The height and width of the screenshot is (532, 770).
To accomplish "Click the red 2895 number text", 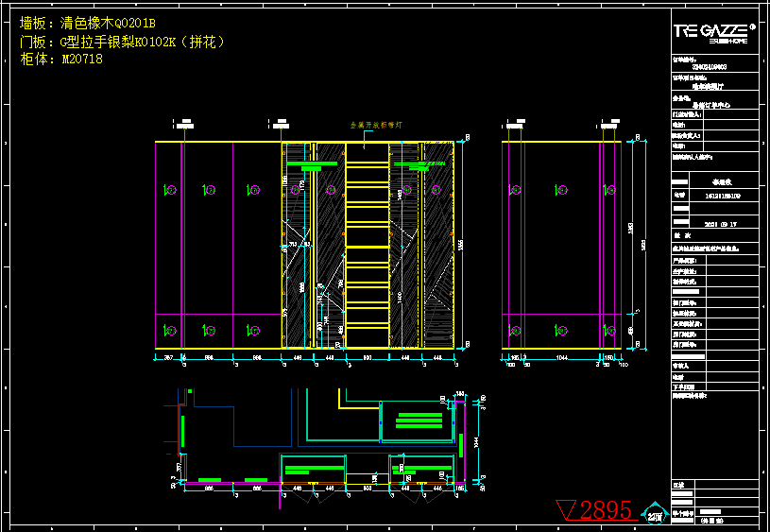I will pos(606,510).
